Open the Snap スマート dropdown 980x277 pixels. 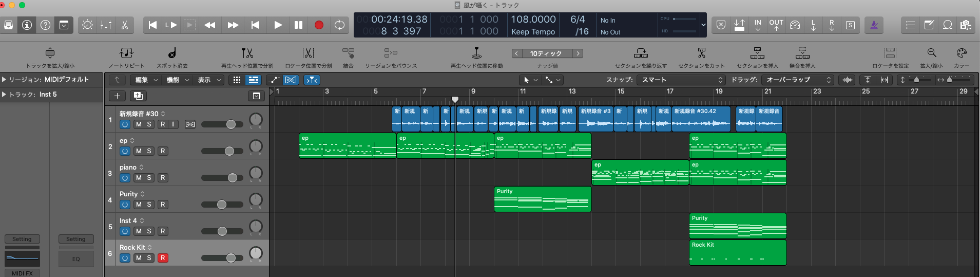point(681,80)
